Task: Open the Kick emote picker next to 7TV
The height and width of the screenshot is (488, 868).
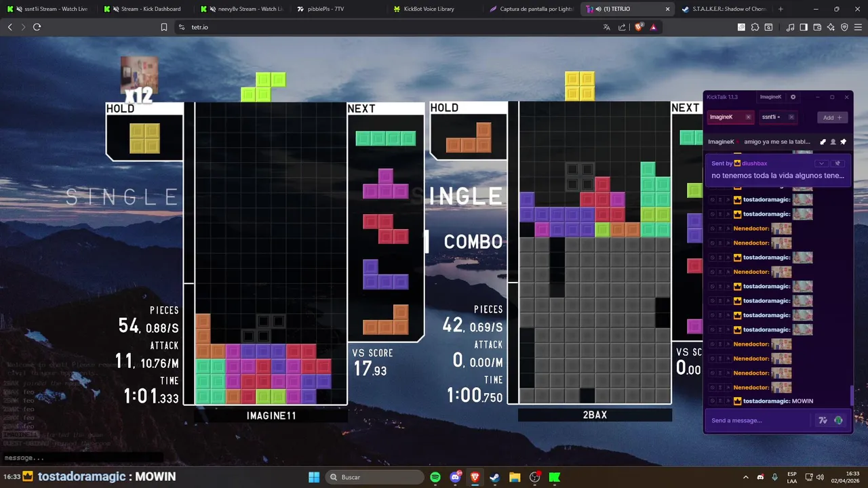Action: point(838,420)
